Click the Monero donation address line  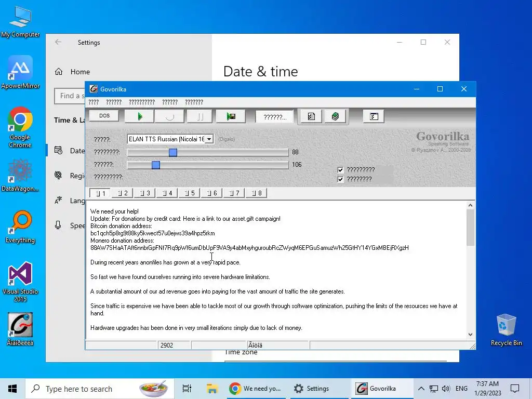coord(249,248)
